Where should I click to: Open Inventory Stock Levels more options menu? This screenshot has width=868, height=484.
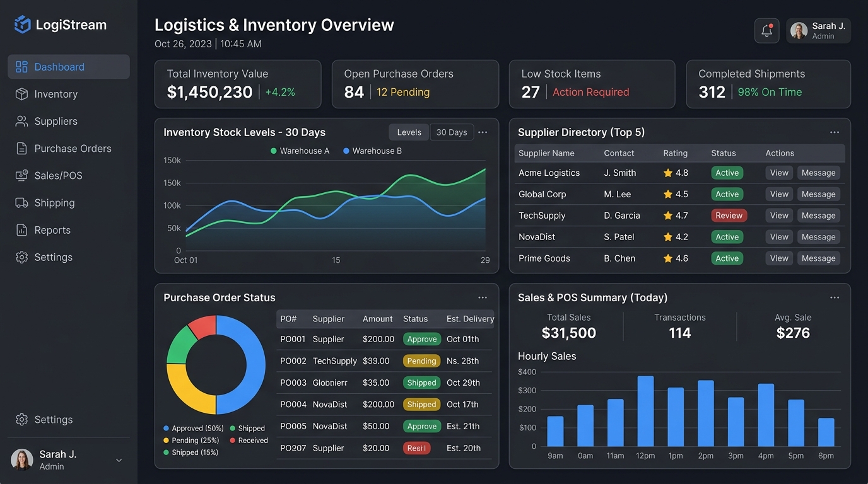(x=483, y=132)
